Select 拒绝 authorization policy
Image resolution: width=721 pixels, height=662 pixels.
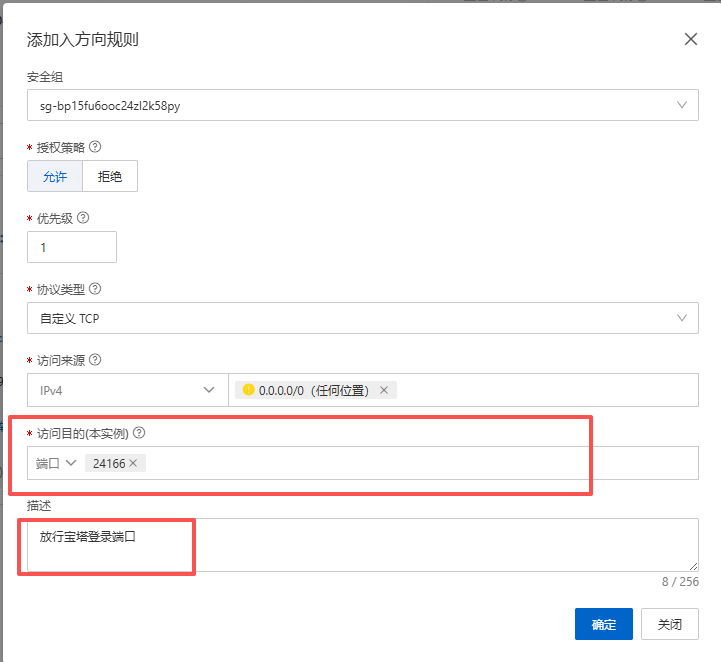coord(110,176)
